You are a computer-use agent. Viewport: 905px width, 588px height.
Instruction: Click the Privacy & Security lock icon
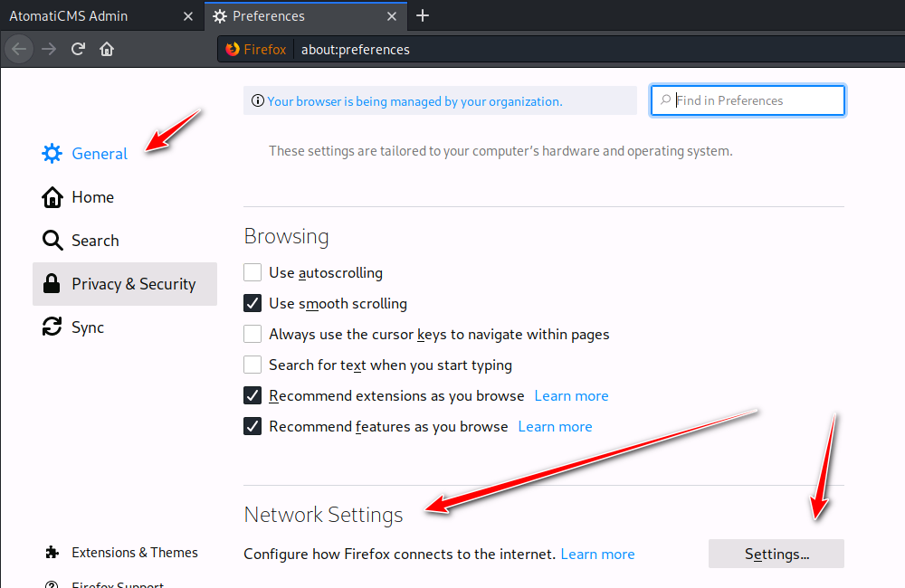(x=52, y=284)
